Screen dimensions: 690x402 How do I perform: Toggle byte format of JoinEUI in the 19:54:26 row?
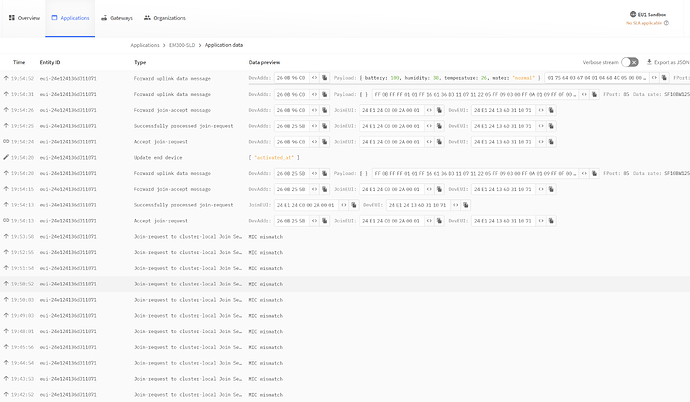click(429, 110)
